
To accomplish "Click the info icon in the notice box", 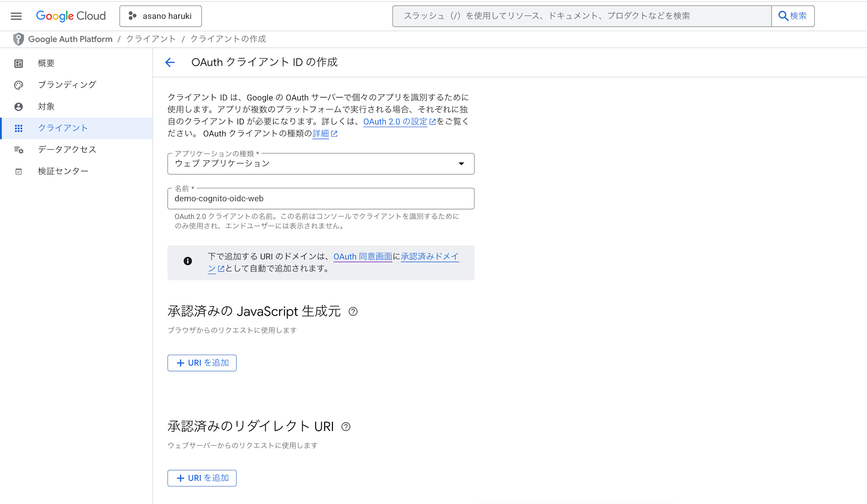I will click(x=188, y=261).
